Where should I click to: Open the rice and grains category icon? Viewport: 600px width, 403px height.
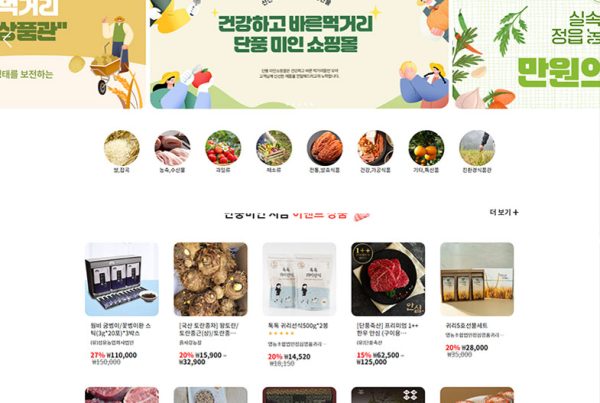[122, 148]
